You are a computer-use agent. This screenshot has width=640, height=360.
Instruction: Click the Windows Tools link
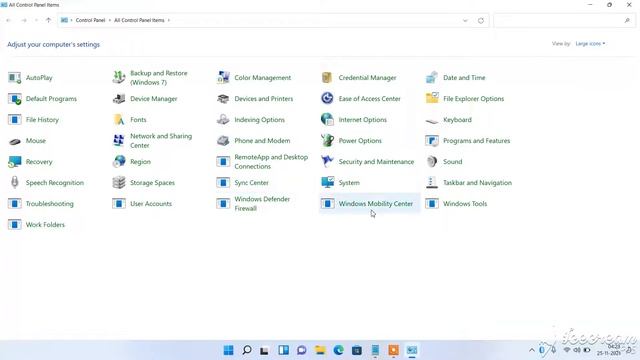[465, 204]
